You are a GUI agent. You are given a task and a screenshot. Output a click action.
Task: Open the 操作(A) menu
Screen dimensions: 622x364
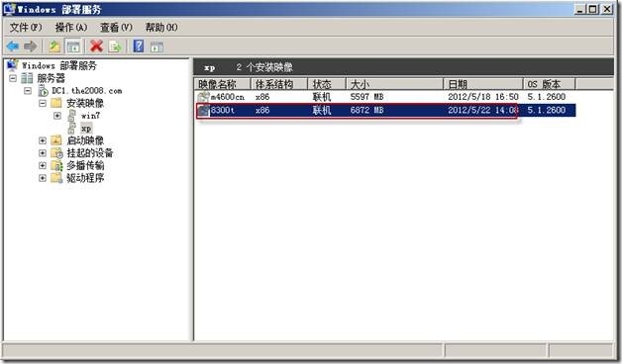click(x=71, y=27)
